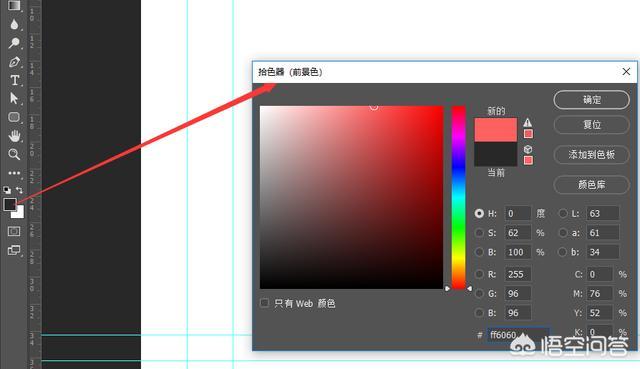Select the Path Selection arrow tool
Screen dimensions: 640x369
[x=14, y=98]
